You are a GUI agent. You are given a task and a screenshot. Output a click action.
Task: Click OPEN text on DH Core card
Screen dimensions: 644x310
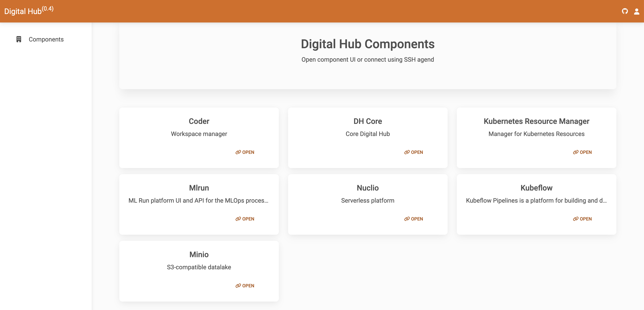pos(417,152)
